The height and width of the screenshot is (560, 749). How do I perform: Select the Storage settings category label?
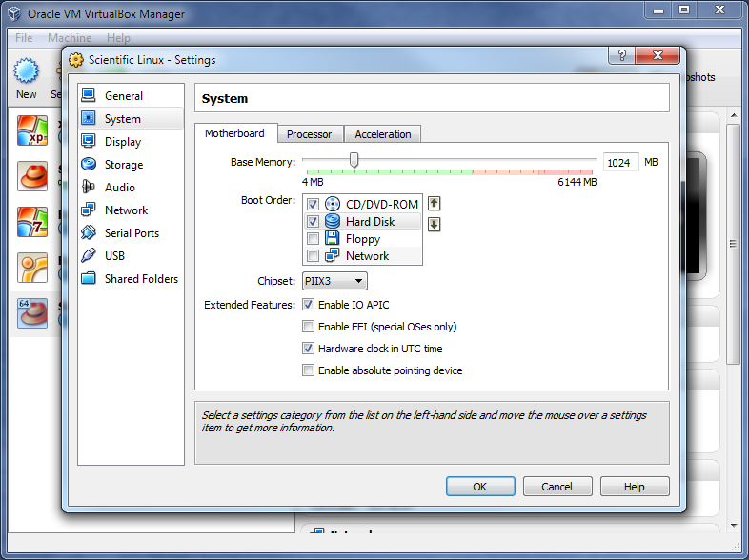(124, 165)
